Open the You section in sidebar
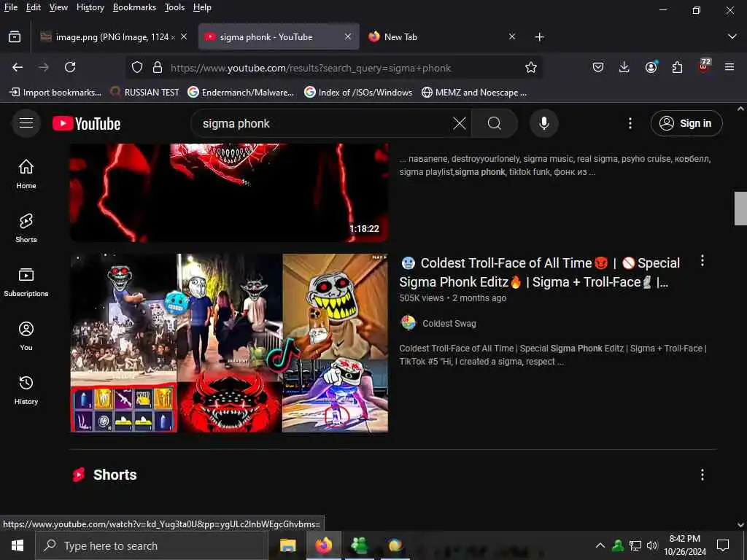Viewport: 747px width, 560px height. (26, 336)
